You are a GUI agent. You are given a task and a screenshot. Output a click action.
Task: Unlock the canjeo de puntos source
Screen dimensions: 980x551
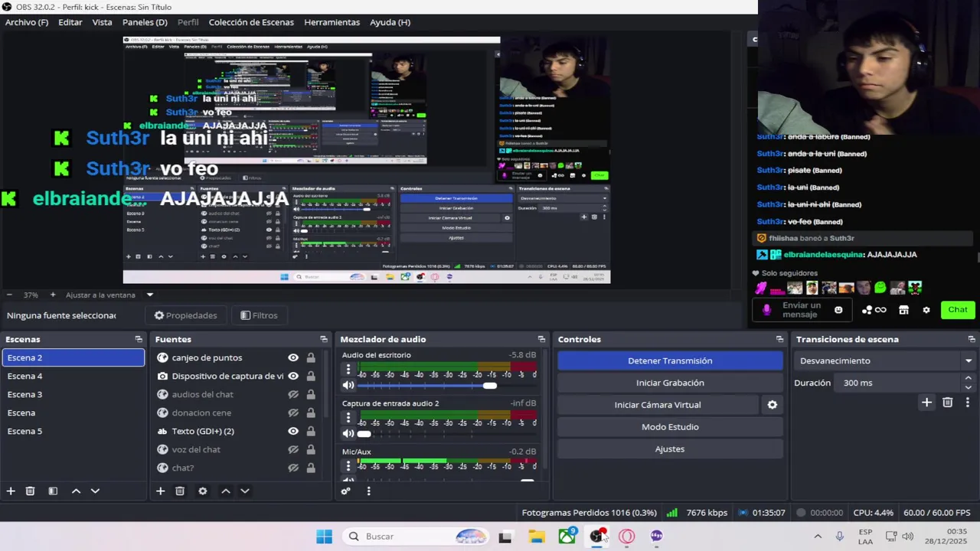pos(311,357)
